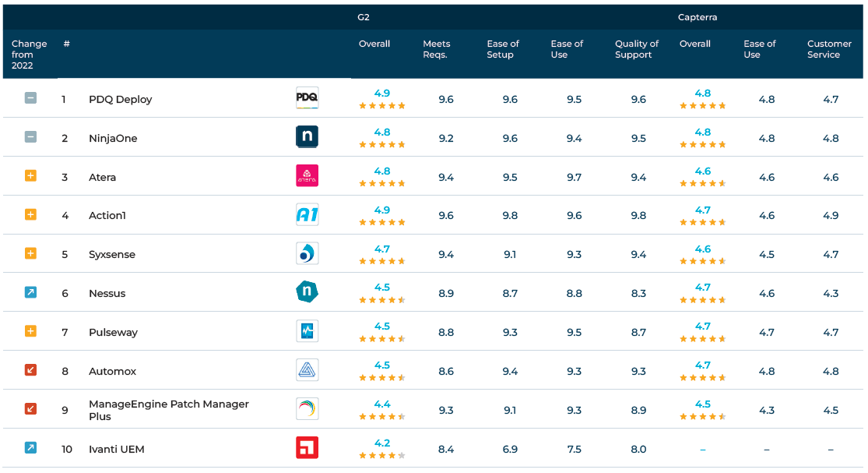Select Atera's Capterra star rating
Viewport: 868px width, 473px height.
coord(702,183)
